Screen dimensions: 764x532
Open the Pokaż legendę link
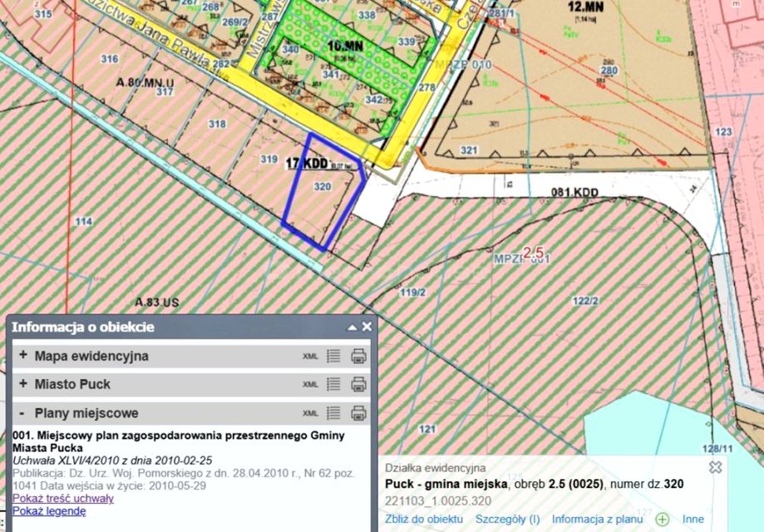(49, 511)
